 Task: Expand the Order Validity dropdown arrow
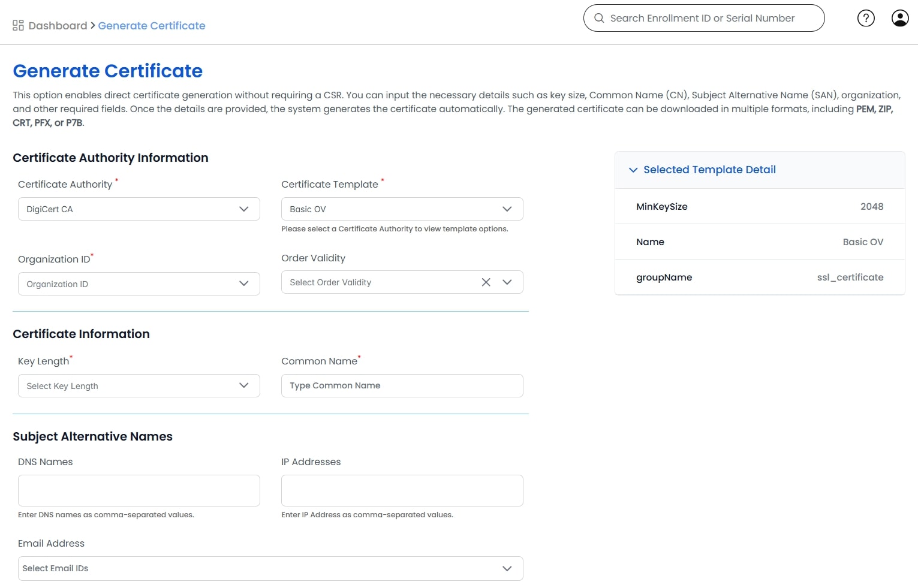click(x=507, y=282)
